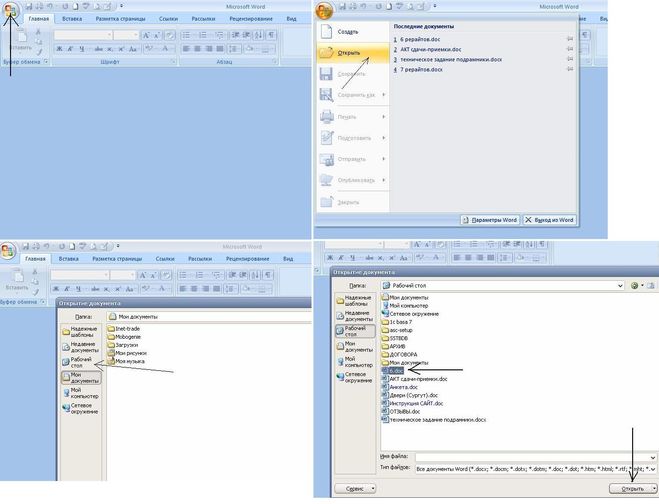
Task: Click Имя файла input field
Action: (536, 457)
